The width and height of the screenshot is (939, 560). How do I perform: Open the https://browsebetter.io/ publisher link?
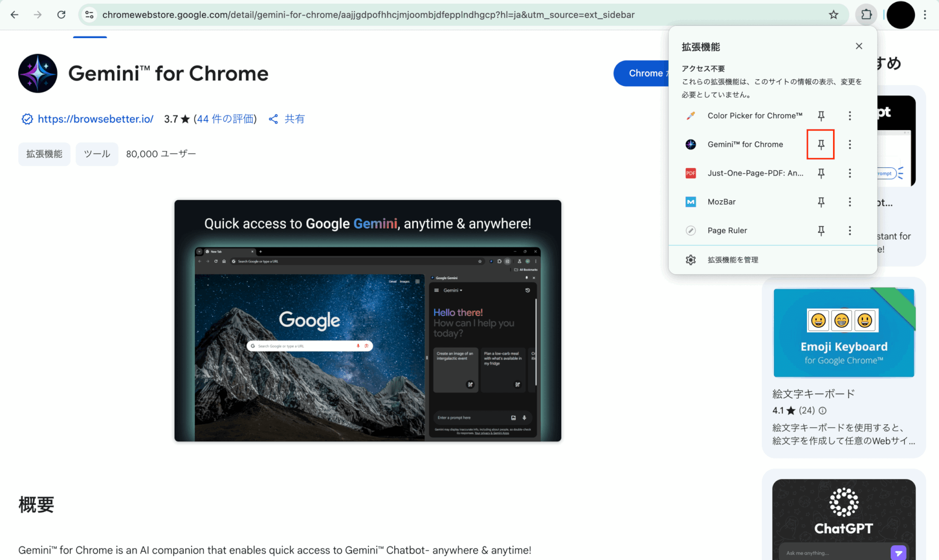point(95,119)
